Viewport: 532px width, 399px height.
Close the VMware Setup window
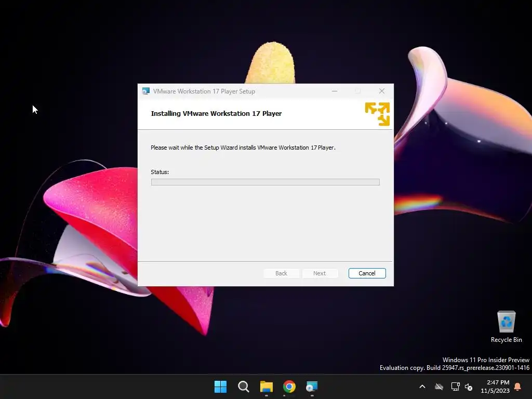[x=382, y=91]
